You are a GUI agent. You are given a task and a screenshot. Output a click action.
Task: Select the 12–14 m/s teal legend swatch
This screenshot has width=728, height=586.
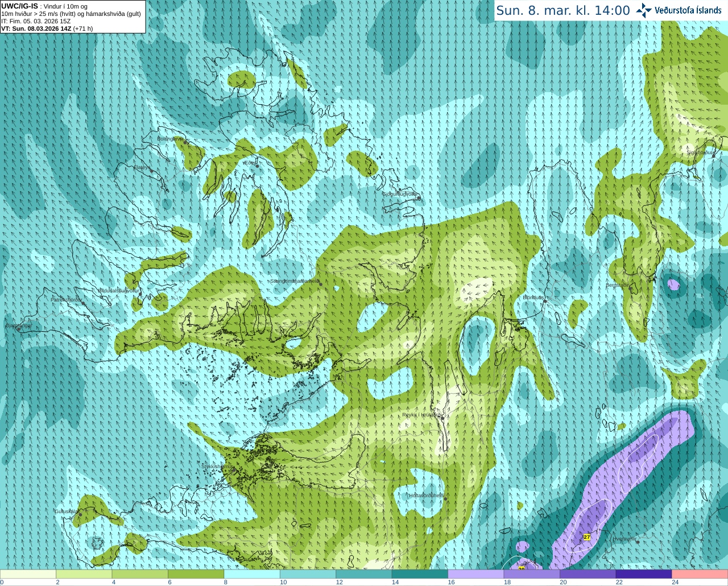point(364,574)
